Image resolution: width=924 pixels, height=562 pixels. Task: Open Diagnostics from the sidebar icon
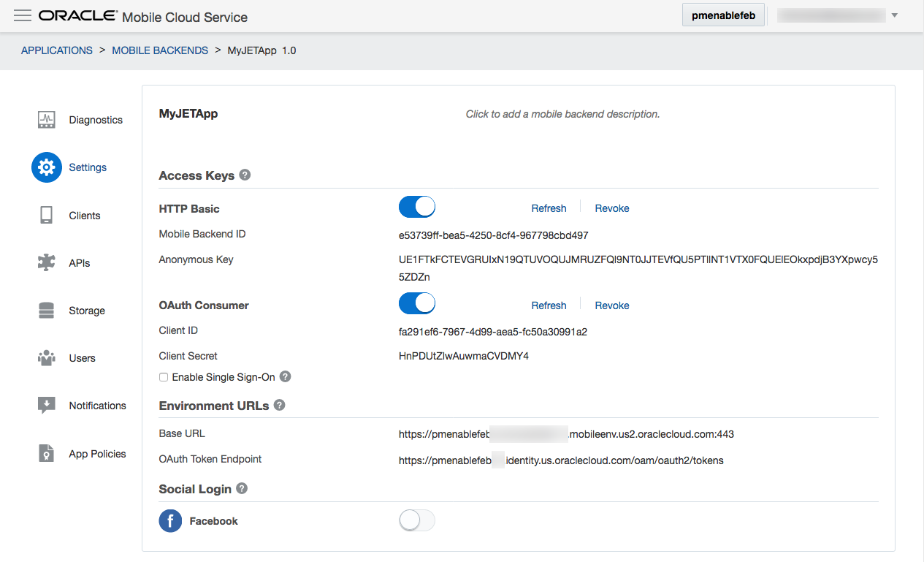point(47,120)
